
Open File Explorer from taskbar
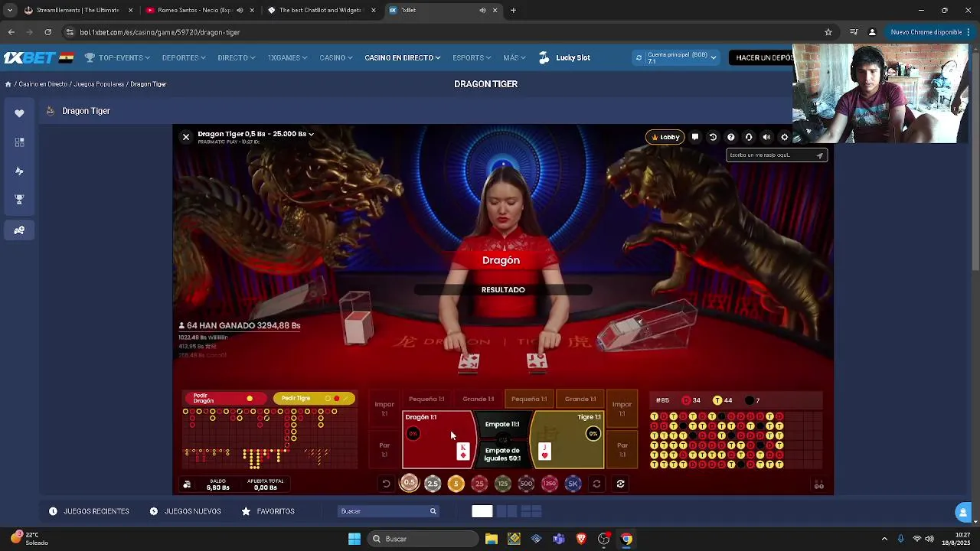pos(491,539)
